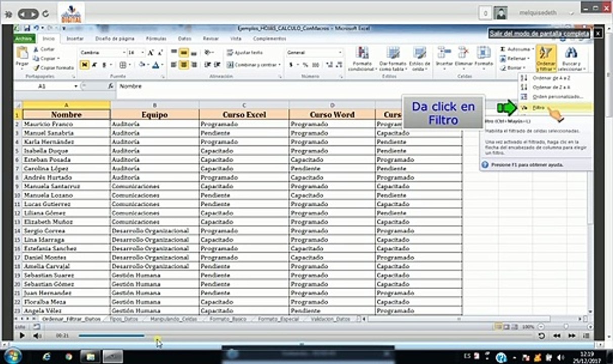Screen dimensions: 613x364
Task: Toggle bold N formatting
Action: (x=84, y=65)
